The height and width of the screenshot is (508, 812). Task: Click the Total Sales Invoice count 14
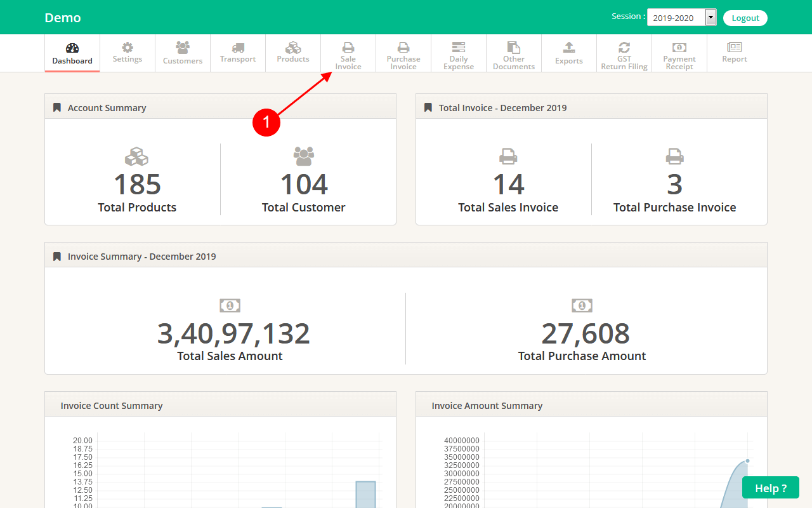(508, 185)
